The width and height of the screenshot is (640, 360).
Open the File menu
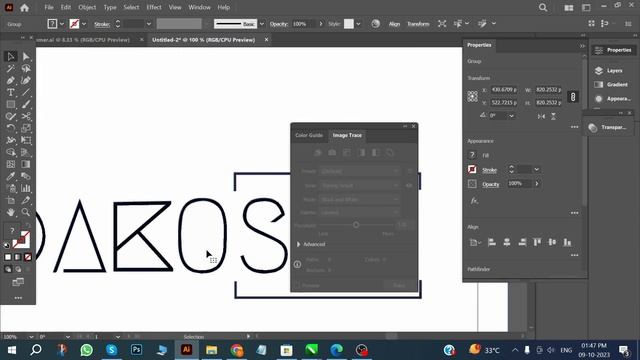[49, 7]
